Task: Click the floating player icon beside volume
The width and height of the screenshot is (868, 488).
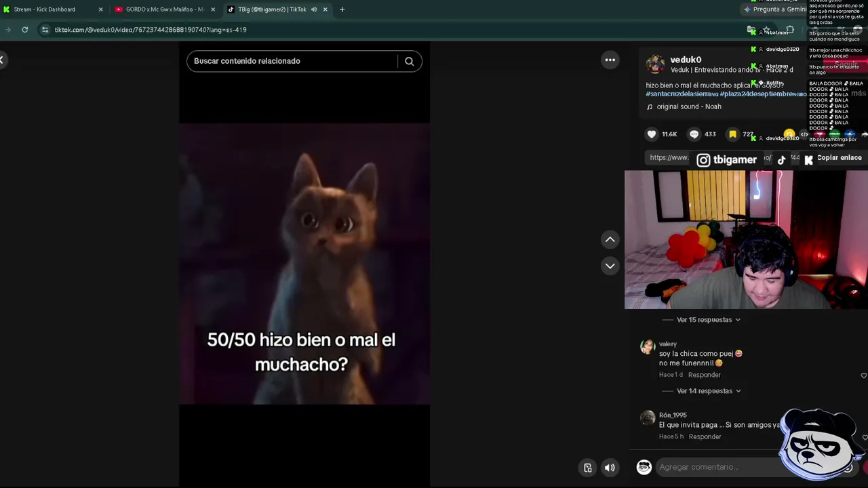Action: [588, 467]
